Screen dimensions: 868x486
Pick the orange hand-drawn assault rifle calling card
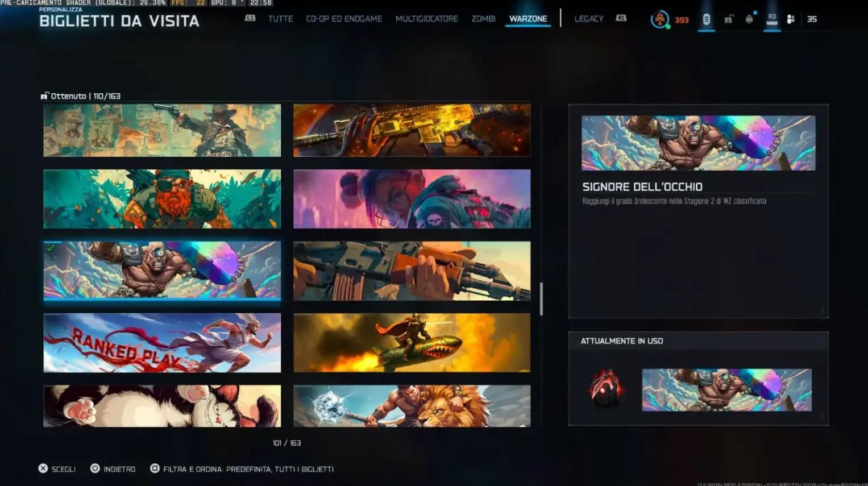click(x=412, y=271)
